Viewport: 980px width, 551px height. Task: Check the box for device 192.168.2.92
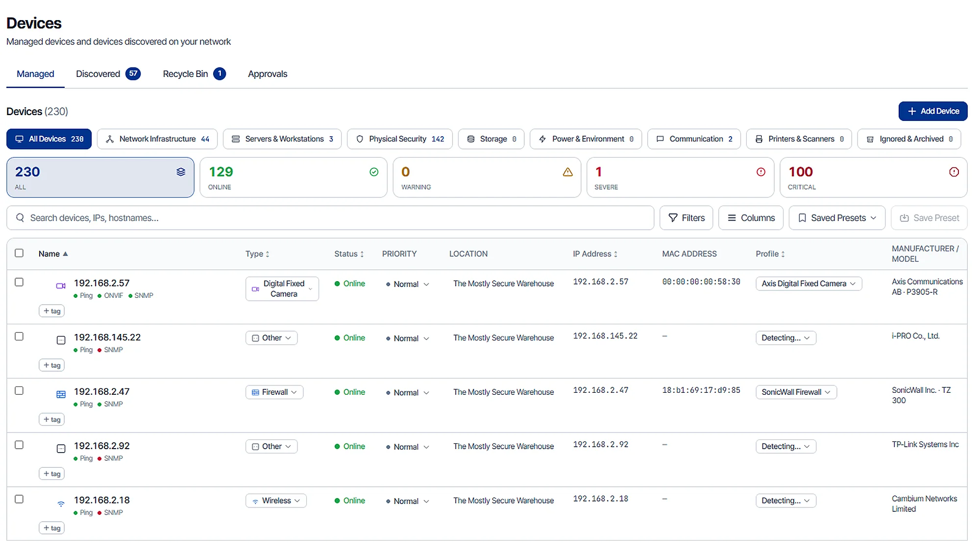(x=19, y=445)
